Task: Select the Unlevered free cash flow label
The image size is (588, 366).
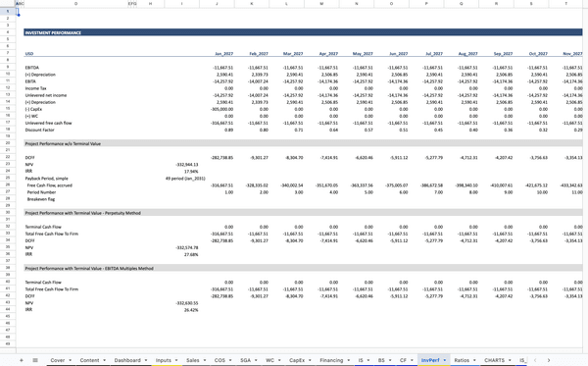Action: [48, 123]
